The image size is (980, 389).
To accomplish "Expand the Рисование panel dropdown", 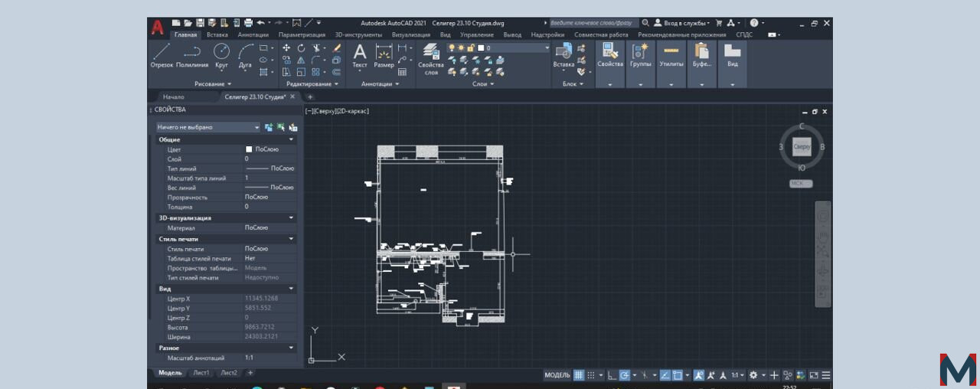I will (213, 83).
